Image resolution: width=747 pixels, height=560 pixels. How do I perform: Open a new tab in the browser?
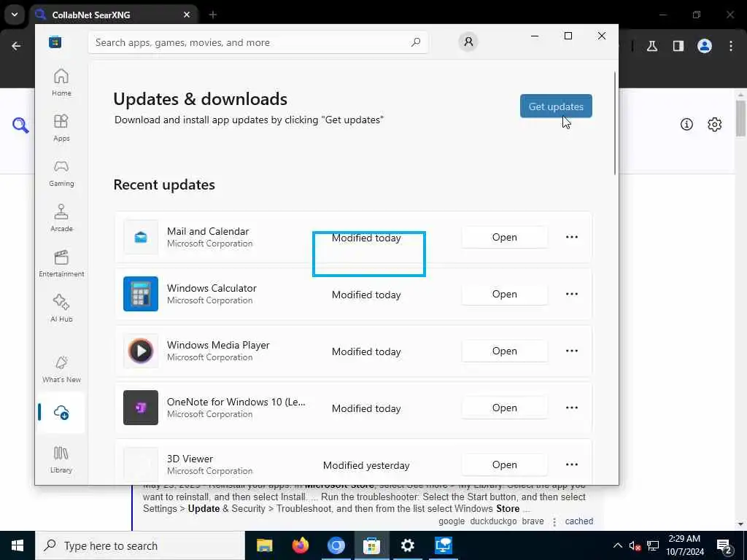[x=213, y=15]
